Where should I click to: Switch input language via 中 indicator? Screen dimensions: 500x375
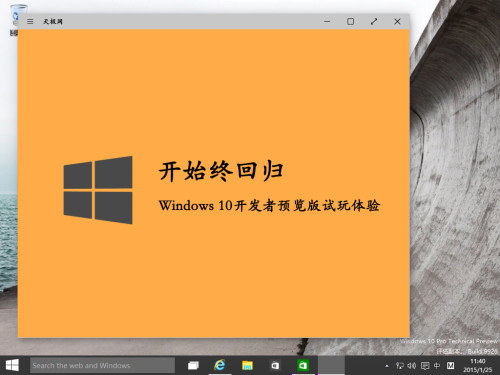437,366
